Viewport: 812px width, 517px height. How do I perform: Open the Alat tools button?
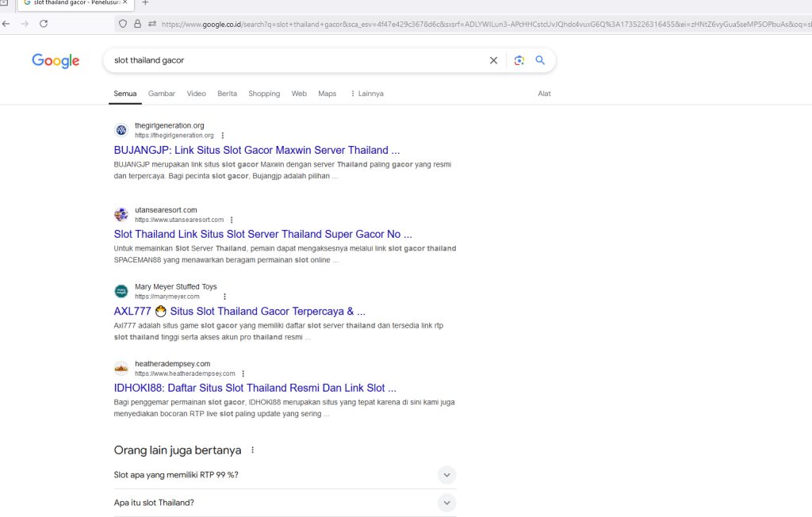tap(544, 94)
